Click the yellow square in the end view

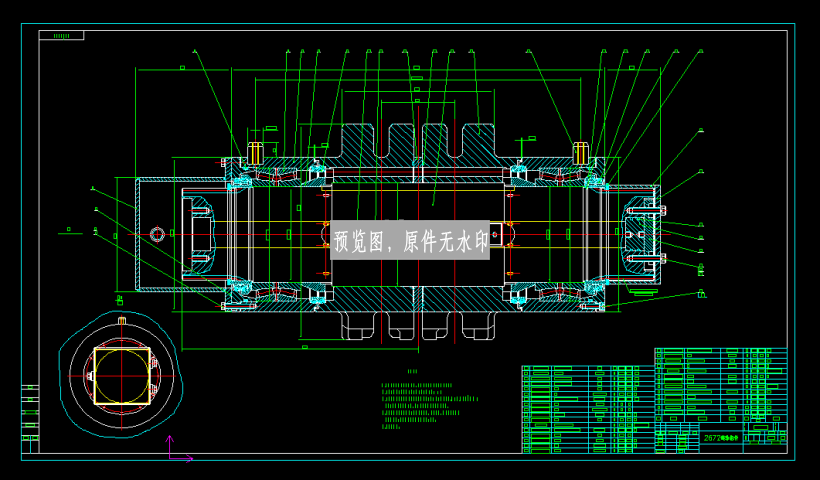pos(122,376)
